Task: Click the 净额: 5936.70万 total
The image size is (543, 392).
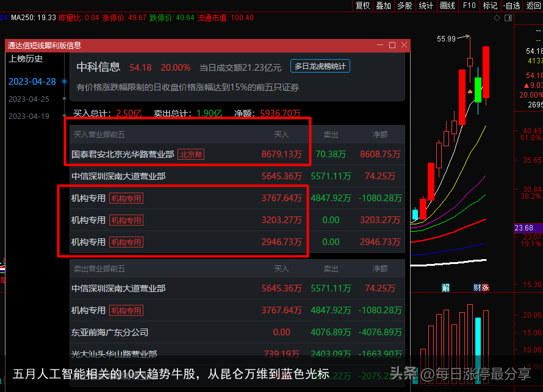Action: tap(267, 113)
